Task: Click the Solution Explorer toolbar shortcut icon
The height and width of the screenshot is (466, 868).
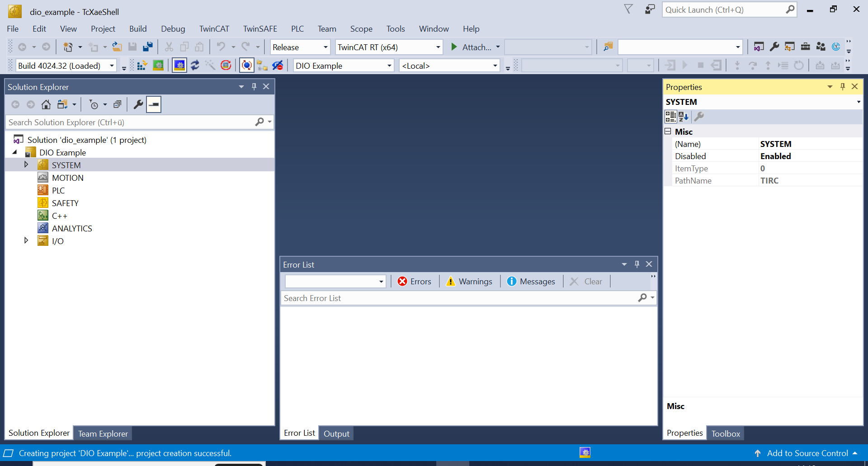Action: (759, 47)
